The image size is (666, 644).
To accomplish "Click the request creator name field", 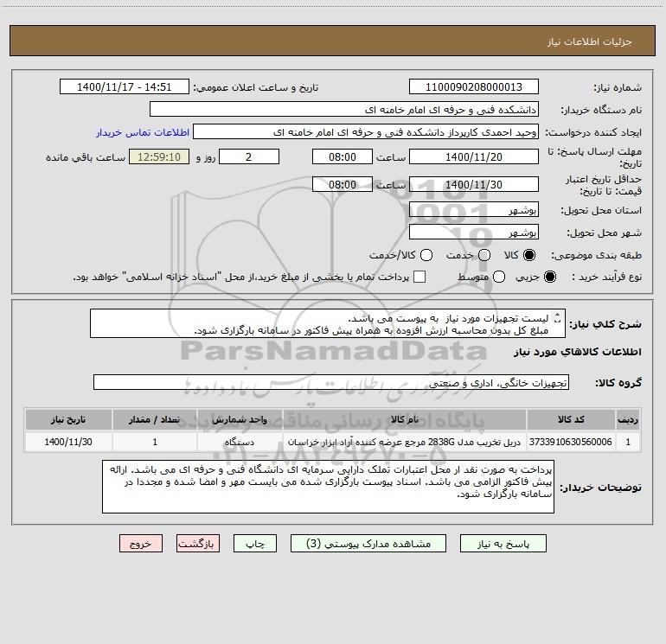I will [366, 132].
